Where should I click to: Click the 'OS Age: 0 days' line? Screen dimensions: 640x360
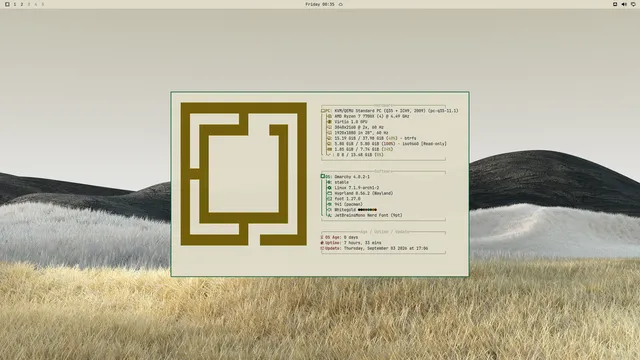coord(339,237)
